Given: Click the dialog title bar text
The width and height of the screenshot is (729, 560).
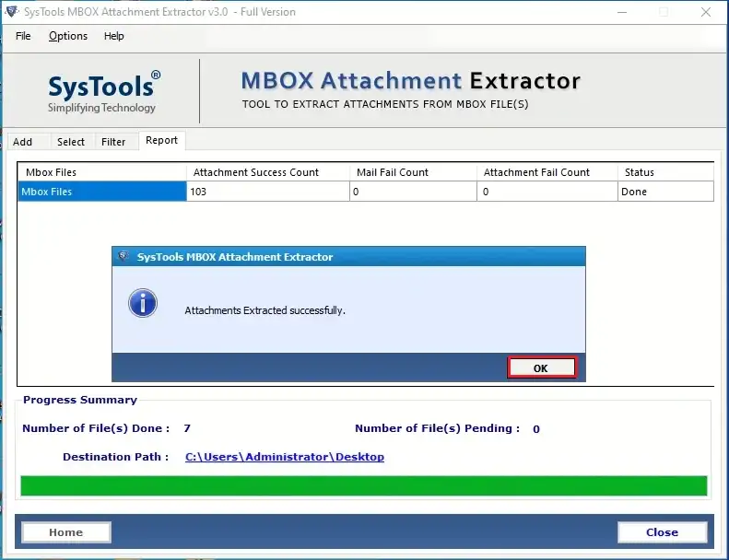Looking at the screenshot, I should [x=235, y=257].
